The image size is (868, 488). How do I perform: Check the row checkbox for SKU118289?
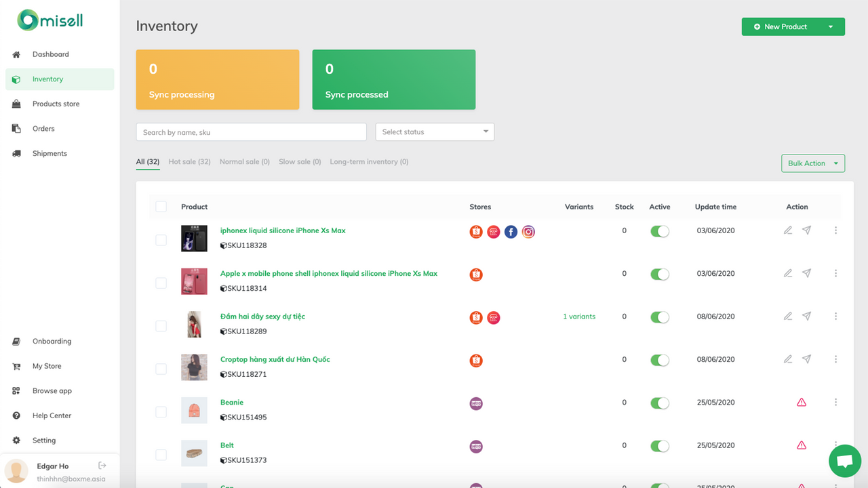click(161, 325)
